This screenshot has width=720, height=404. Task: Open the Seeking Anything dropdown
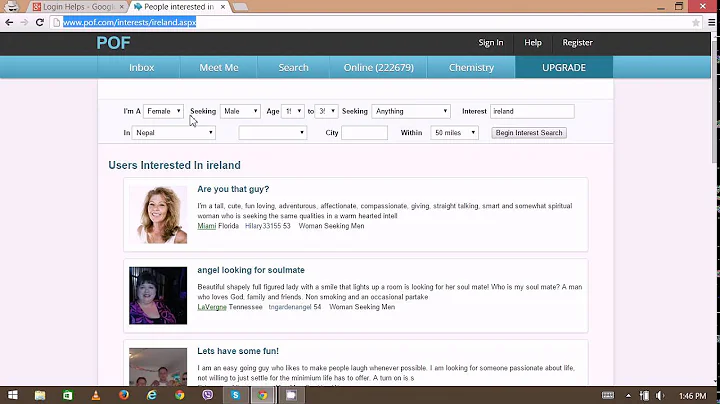[x=411, y=111]
